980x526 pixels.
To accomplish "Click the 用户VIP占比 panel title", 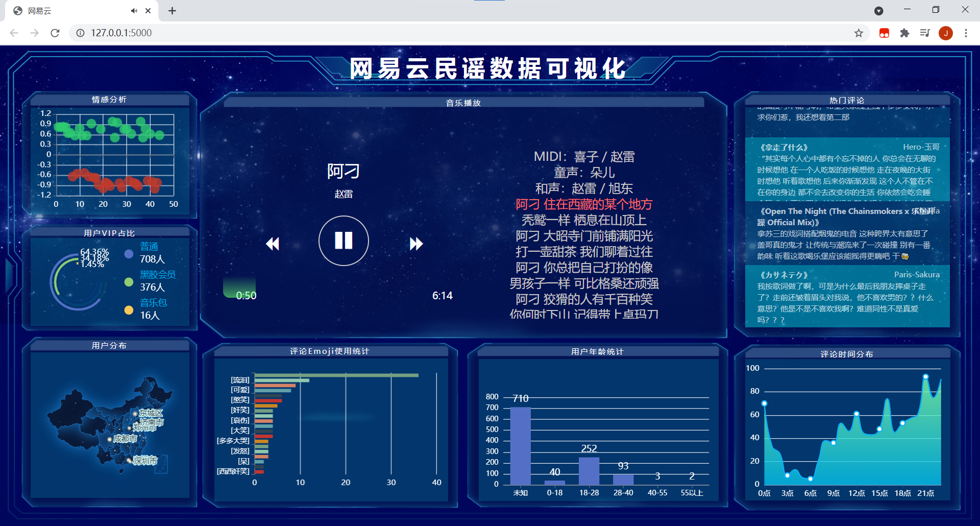I will tap(109, 233).
